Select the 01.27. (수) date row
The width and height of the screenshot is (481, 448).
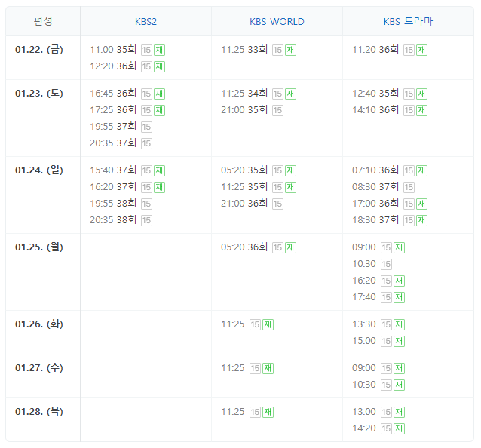click(x=39, y=367)
